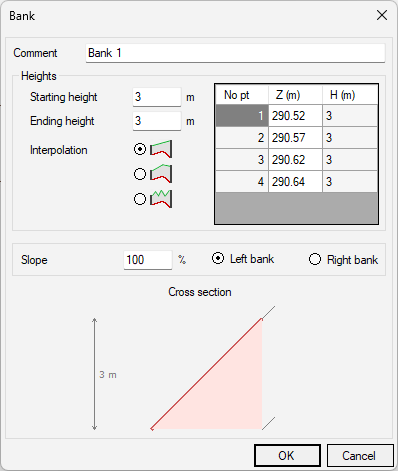Click the linear interpolation icon
The width and height of the screenshot is (398, 471).
click(161, 149)
